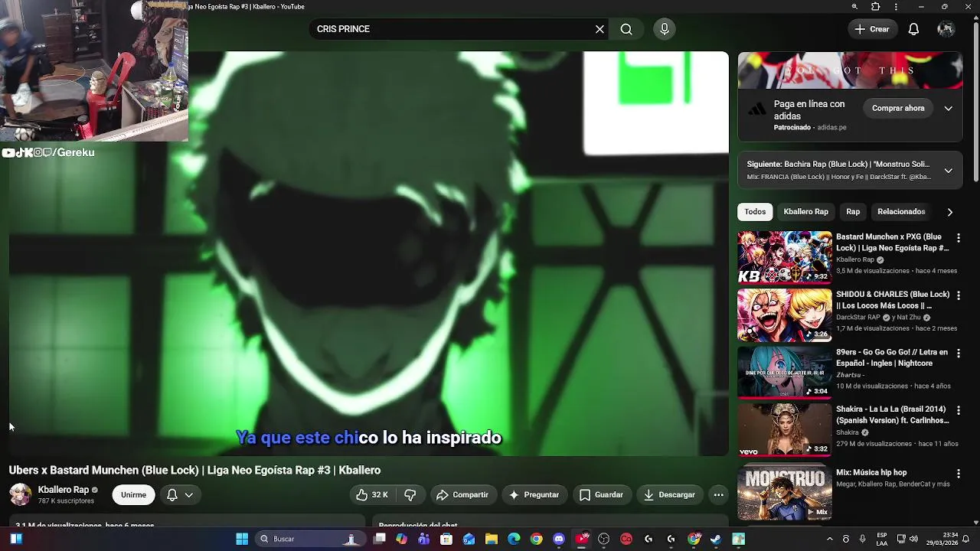Click the magnifier search button
980x551 pixels.
coord(626,29)
